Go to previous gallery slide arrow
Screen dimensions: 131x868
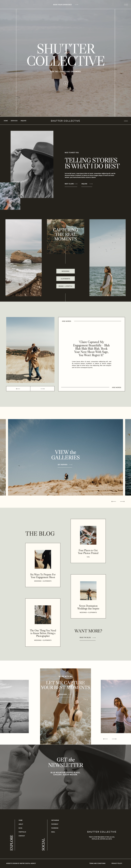coord(113,501)
